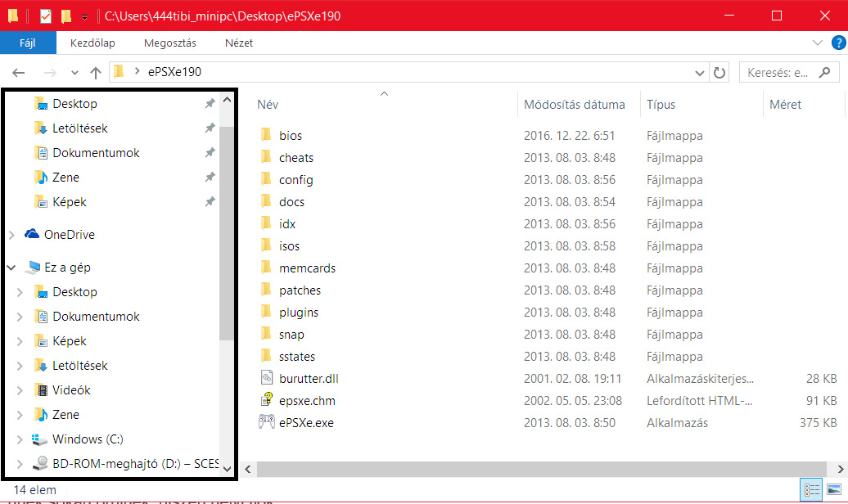Sort by Típus column header

661,105
